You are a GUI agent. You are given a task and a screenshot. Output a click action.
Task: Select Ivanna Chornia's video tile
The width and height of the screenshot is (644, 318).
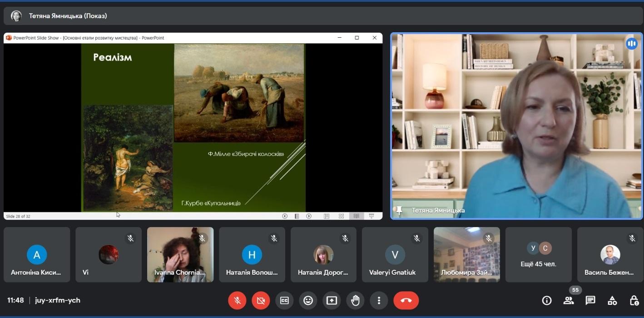[x=180, y=254]
